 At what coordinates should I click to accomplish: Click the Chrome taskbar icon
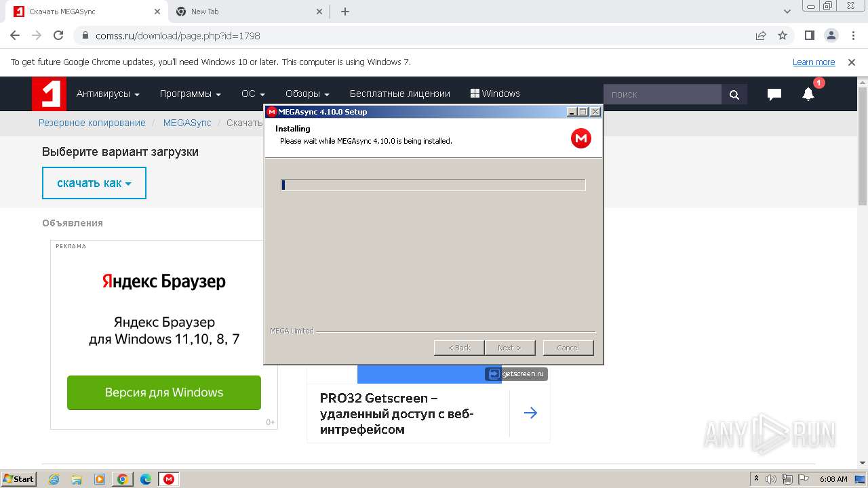click(x=123, y=479)
